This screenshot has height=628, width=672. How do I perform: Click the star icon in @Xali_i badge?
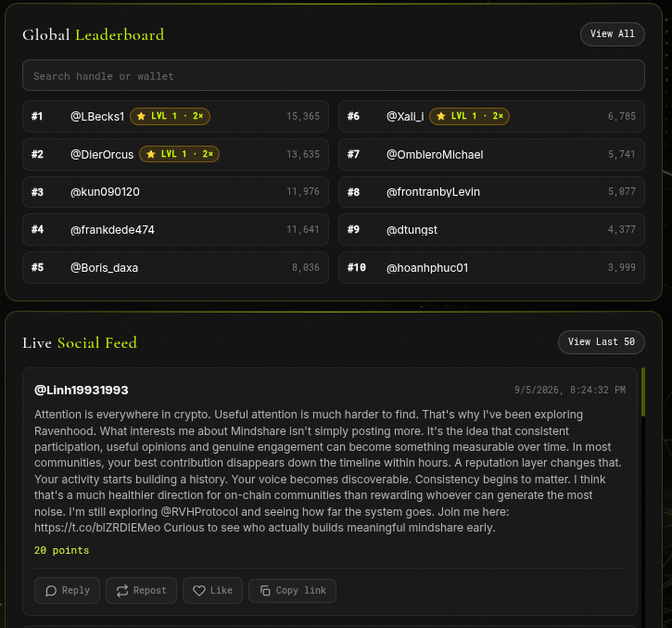click(440, 116)
